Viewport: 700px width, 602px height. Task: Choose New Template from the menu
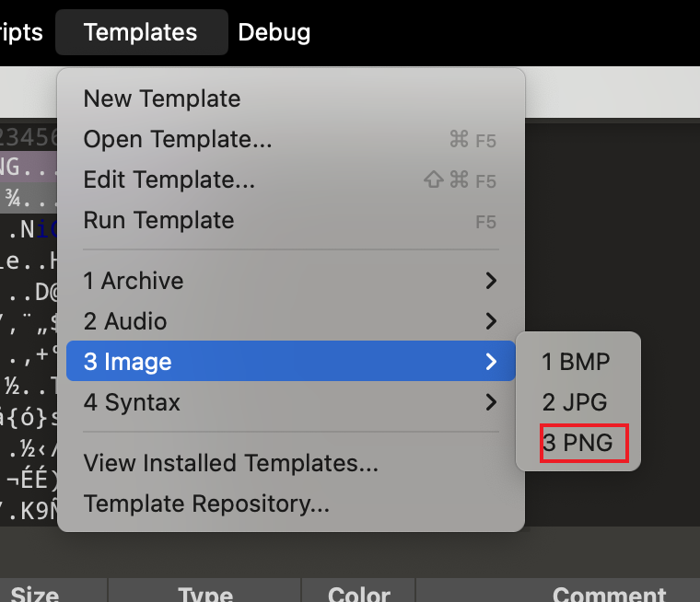(x=162, y=98)
